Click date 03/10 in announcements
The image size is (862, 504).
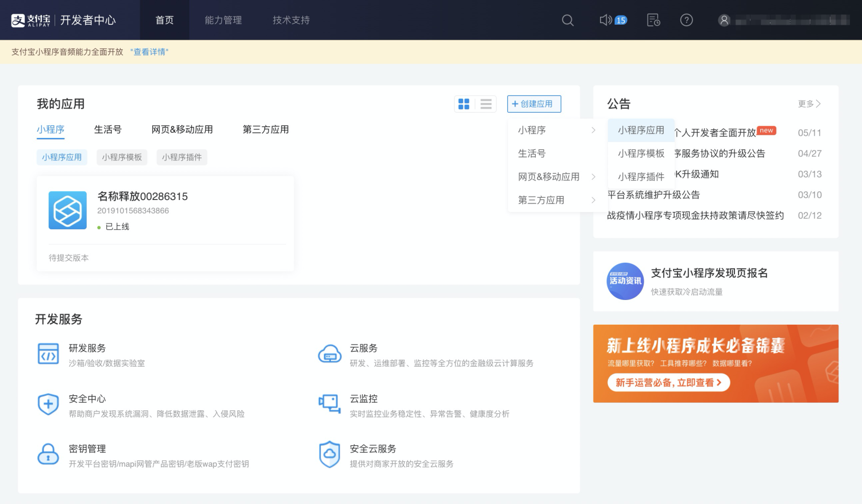coord(810,195)
